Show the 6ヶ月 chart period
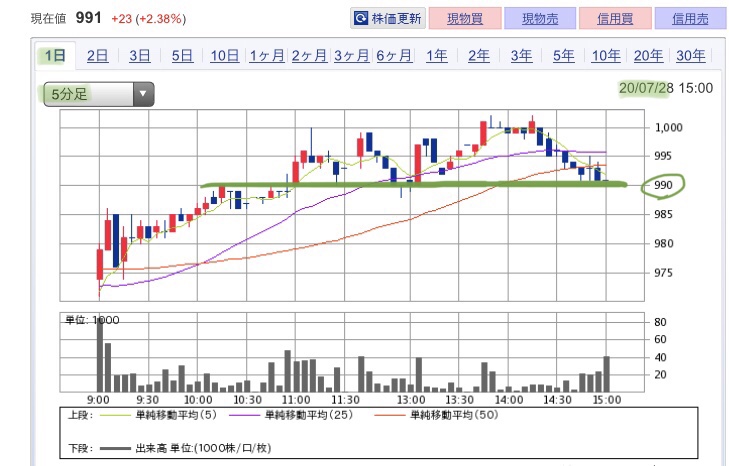The height and width of the screenshot is (466, 729). coord(394,56)
